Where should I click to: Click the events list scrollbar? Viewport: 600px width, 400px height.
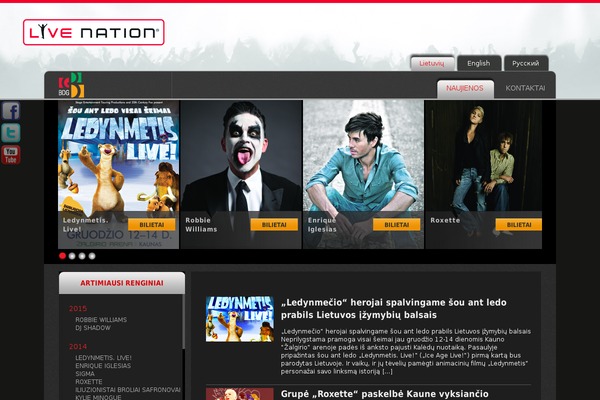(184, 322)
